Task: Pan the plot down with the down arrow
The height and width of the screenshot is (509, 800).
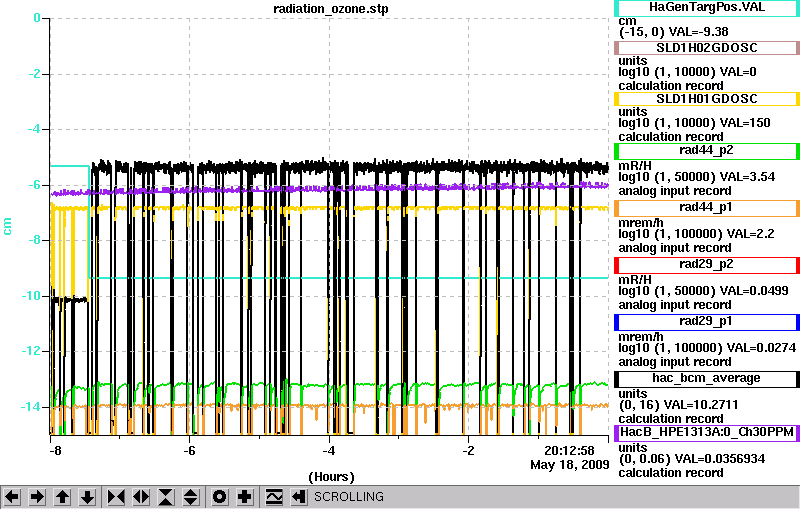Action: pos(87,497)
